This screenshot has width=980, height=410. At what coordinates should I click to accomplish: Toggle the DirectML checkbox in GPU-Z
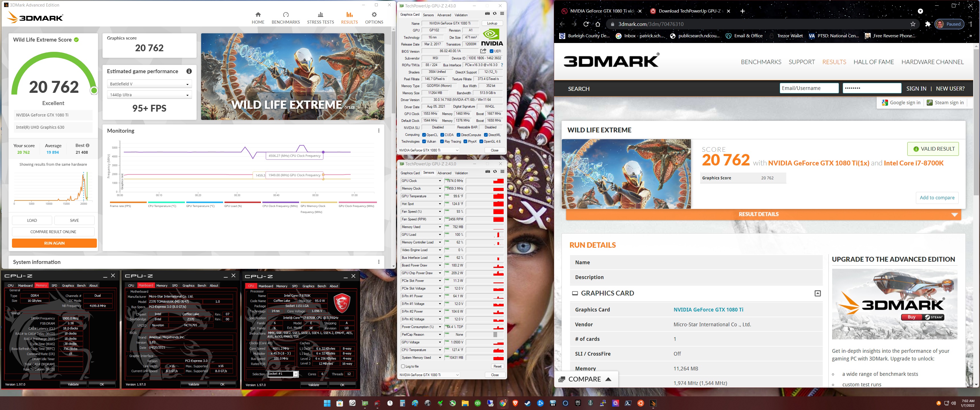click(486, 135)
